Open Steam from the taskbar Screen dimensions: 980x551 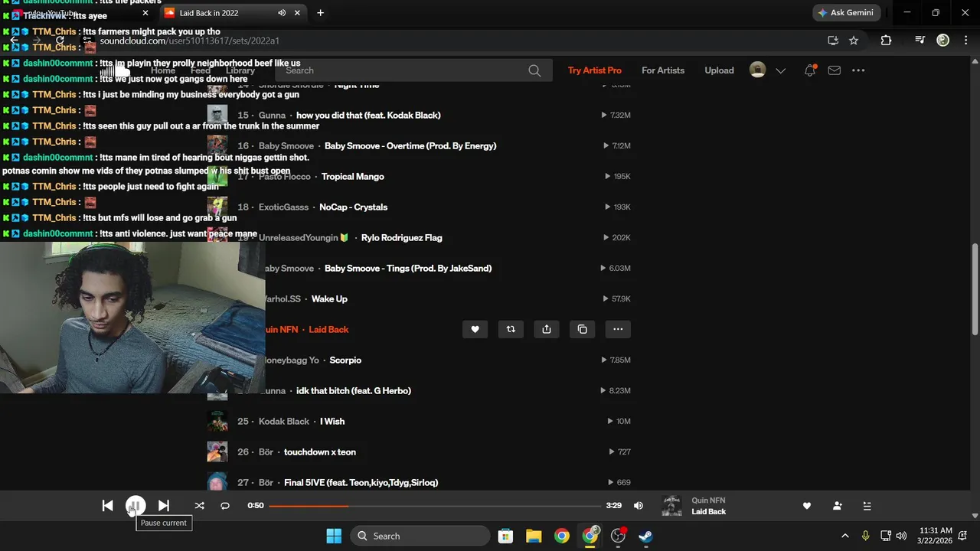tap(646, 536)
